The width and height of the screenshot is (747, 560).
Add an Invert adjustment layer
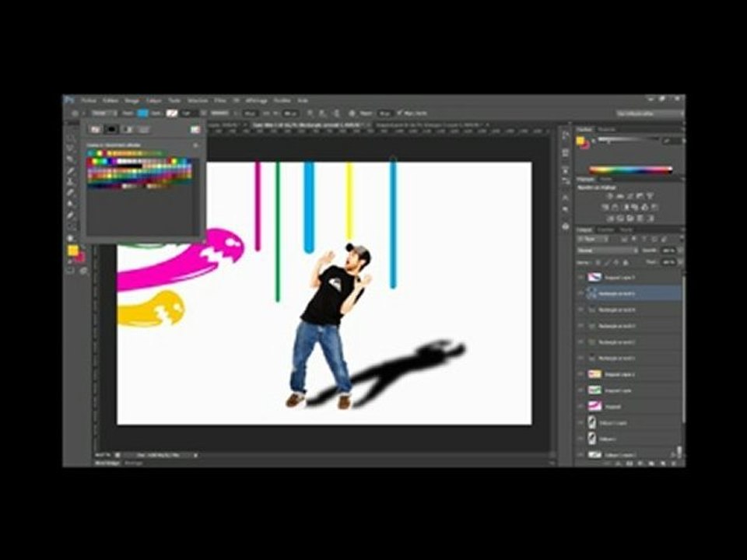pyautogui.click(x=610, y=219)
